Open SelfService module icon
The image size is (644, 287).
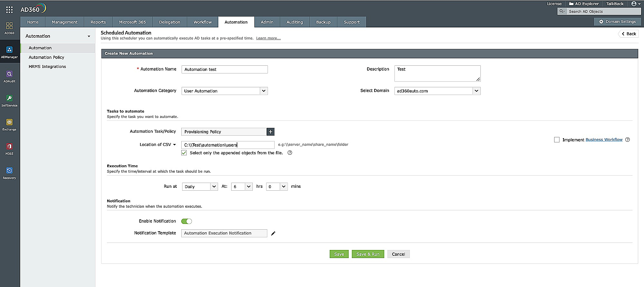[x=9, y=100]
